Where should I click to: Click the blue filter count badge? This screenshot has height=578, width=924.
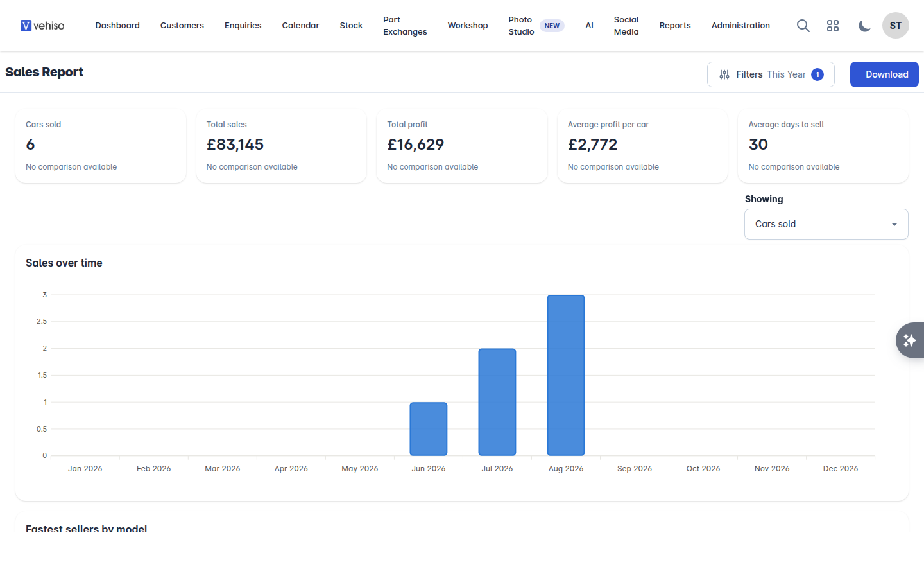click(x=817, y=74)
